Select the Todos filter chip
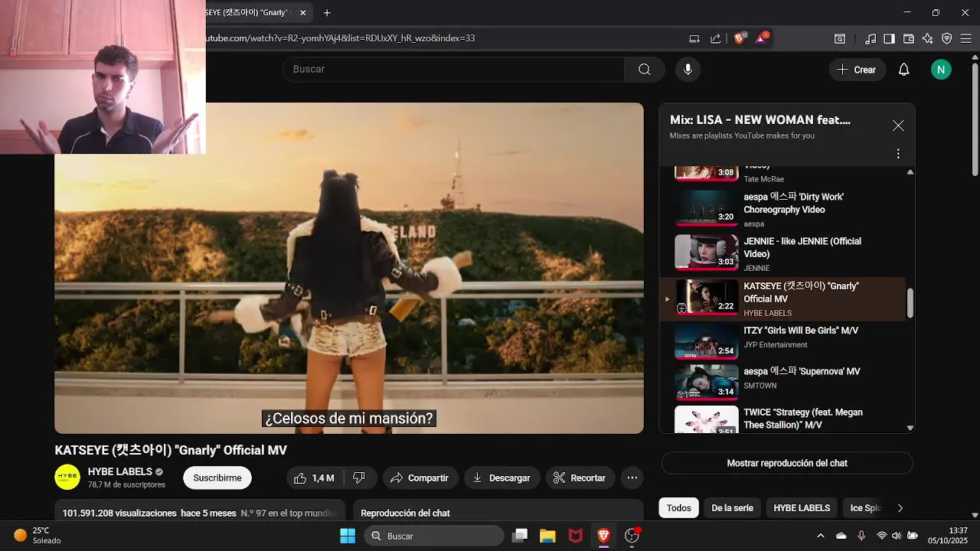980x551 pixels. [x=678, y=507]
